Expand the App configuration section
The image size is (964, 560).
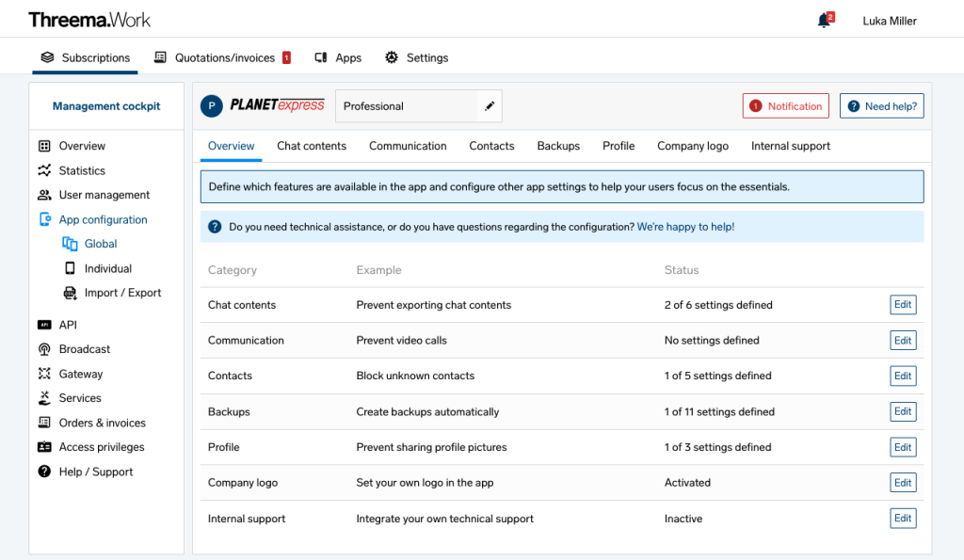point(105,219)
